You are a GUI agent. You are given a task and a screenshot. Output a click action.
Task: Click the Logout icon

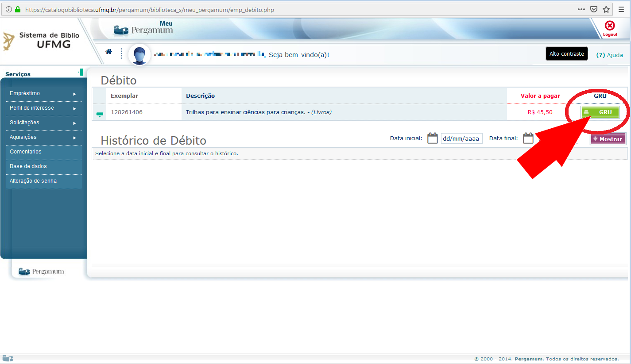tap(610, 28)
